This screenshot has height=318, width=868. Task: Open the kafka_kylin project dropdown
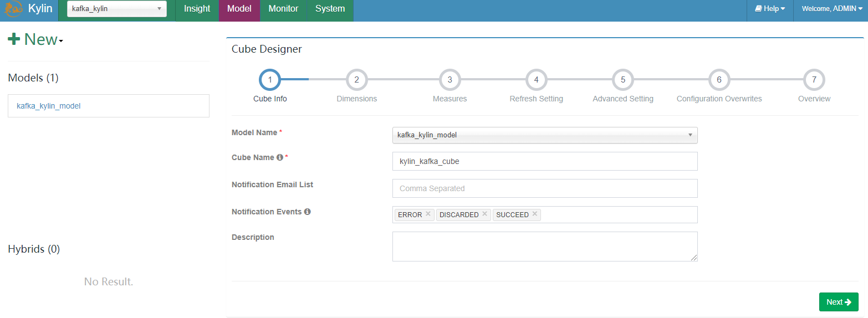[117, 9]
